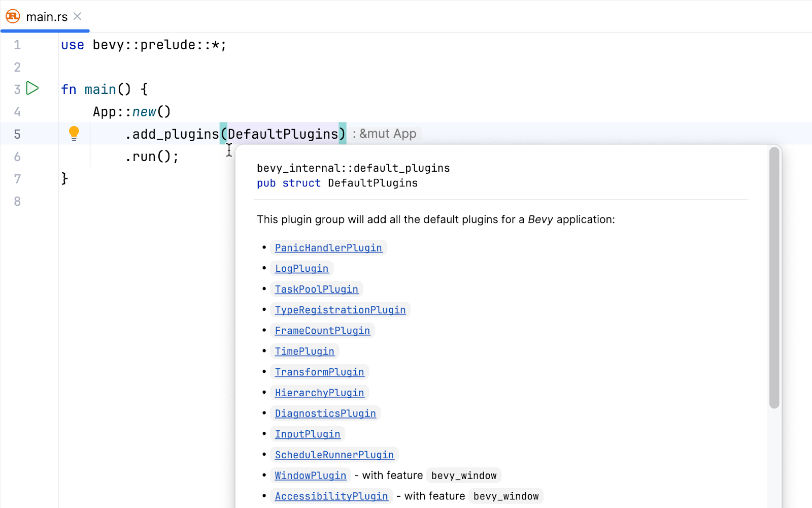Click the Rust file icon on the main.rs tab

(13, 17)
